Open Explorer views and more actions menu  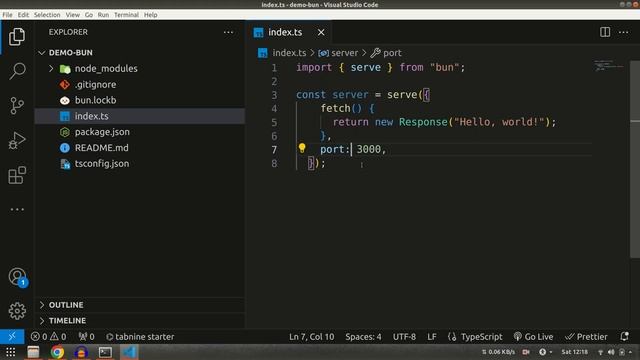pos(228,32)
